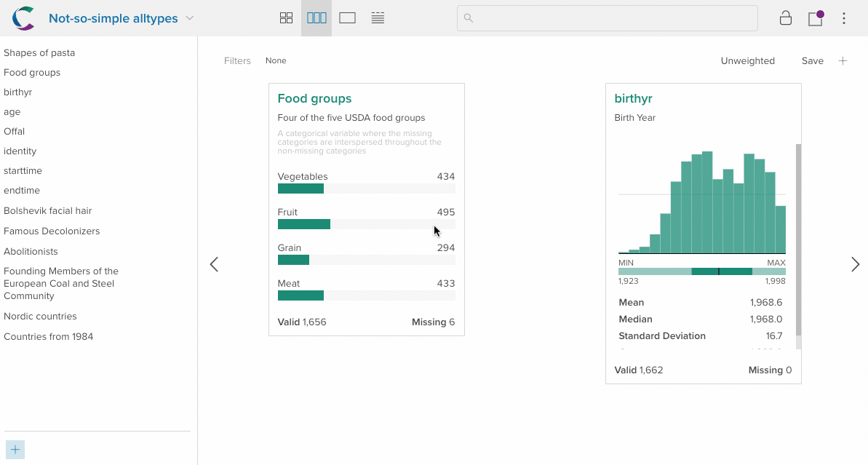Select Bolshevik facial hair in variable list
Image resolution: width=868 pixels, height=465 pixels.
(48, 211)
